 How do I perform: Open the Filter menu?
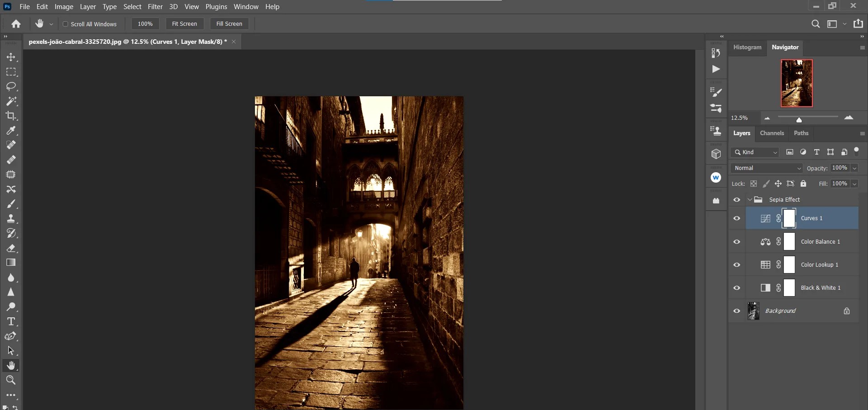[x=156, y=6]
